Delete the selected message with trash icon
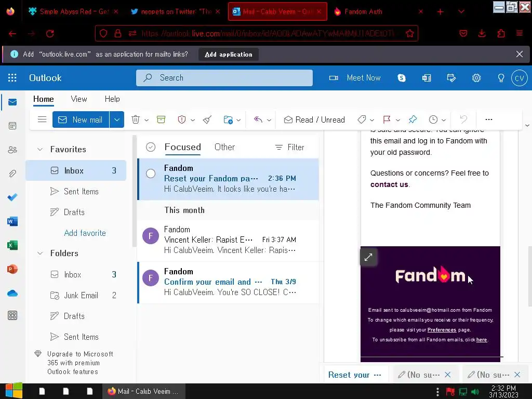532x399 pixels. (136, 119)
